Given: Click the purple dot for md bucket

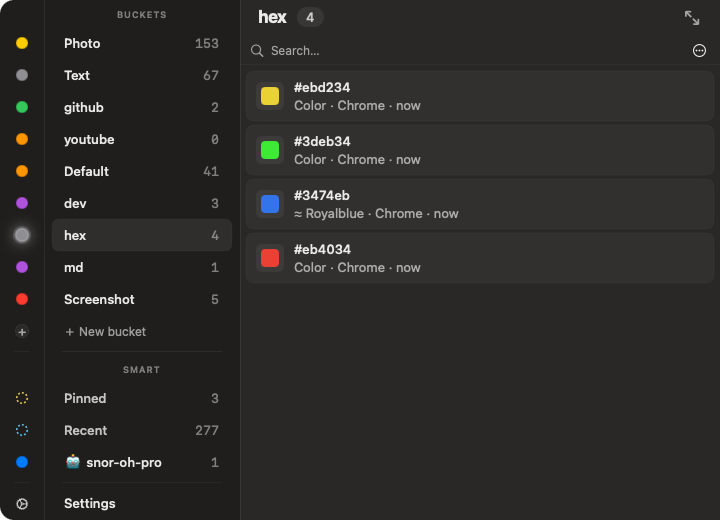Looking at the screenshot, I should pyautogui.click(x=22, y=267).
